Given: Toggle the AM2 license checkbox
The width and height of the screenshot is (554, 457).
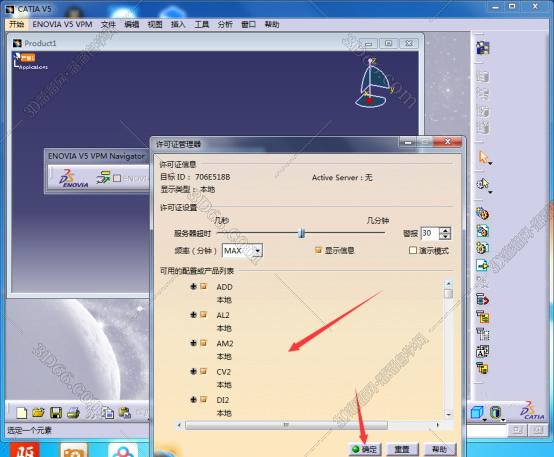Looking at the screenshot, I should (x=204, y=343).
